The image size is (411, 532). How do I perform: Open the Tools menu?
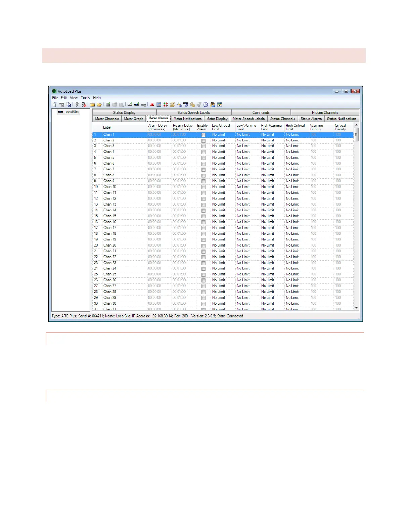pos(85,98)
